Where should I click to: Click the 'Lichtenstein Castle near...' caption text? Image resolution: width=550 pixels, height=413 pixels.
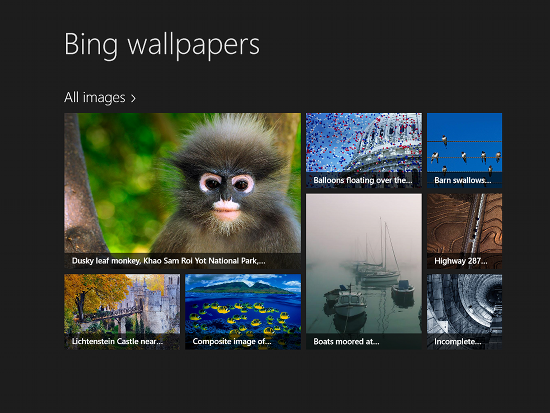[117, 341]
